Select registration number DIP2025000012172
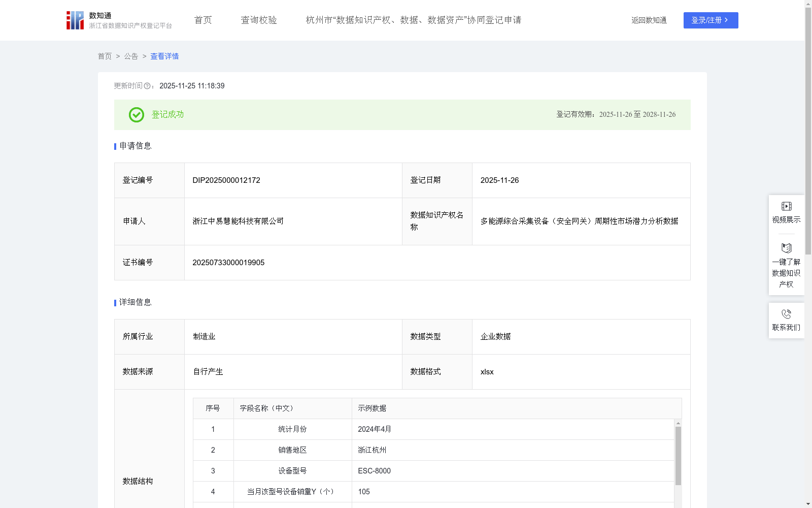Screen dimensions: 812x508 click(x=226, y=180)
